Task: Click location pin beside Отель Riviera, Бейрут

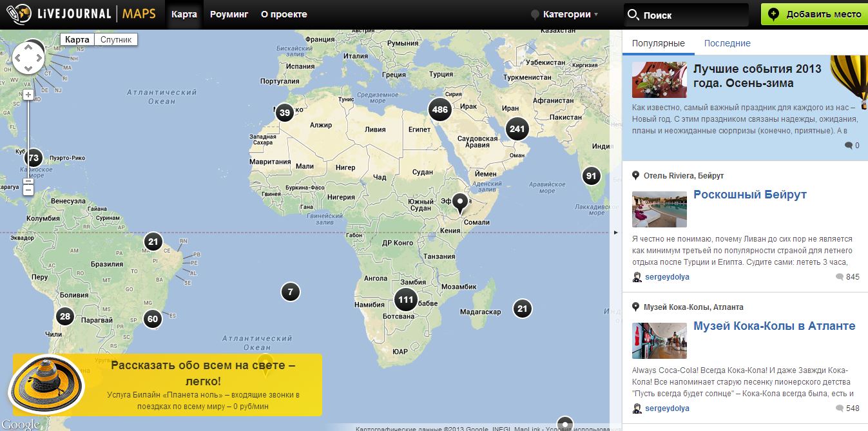Action: tap(636, 175)
